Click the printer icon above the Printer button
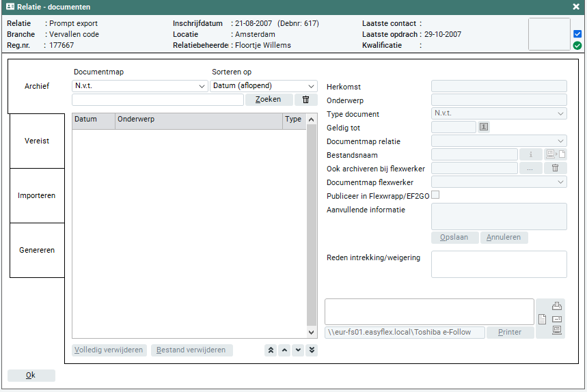This screenshot has width=587, height=392. 557,306
